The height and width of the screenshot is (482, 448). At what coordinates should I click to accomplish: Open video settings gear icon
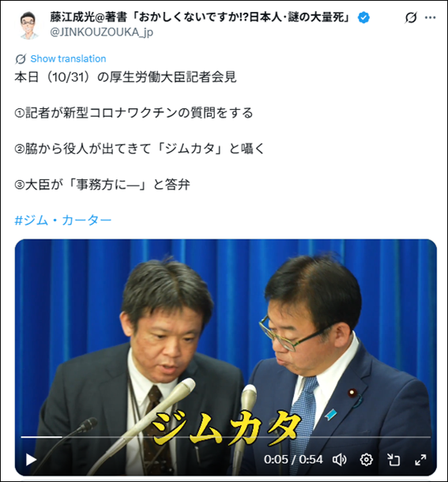[366, 460]
